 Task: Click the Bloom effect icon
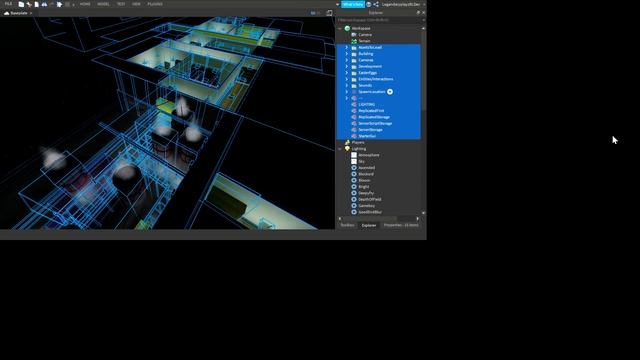pos(354,180)
